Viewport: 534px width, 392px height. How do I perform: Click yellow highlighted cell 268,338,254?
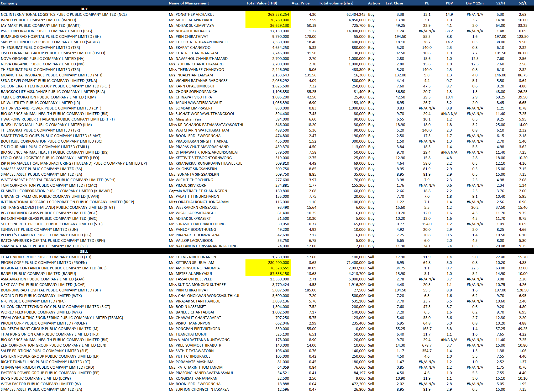278,14
